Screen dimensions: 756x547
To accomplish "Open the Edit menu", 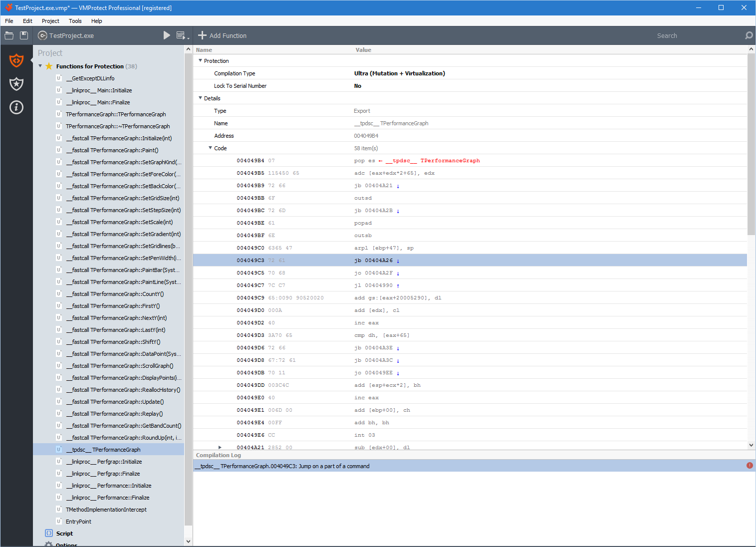I will 27,21.
